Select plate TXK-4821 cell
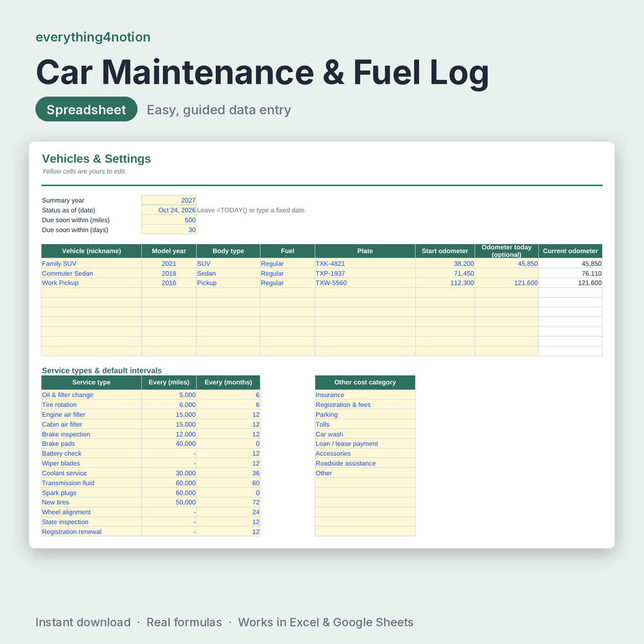The width and height of the screenshot is (644, 644). tap(365, 263)
